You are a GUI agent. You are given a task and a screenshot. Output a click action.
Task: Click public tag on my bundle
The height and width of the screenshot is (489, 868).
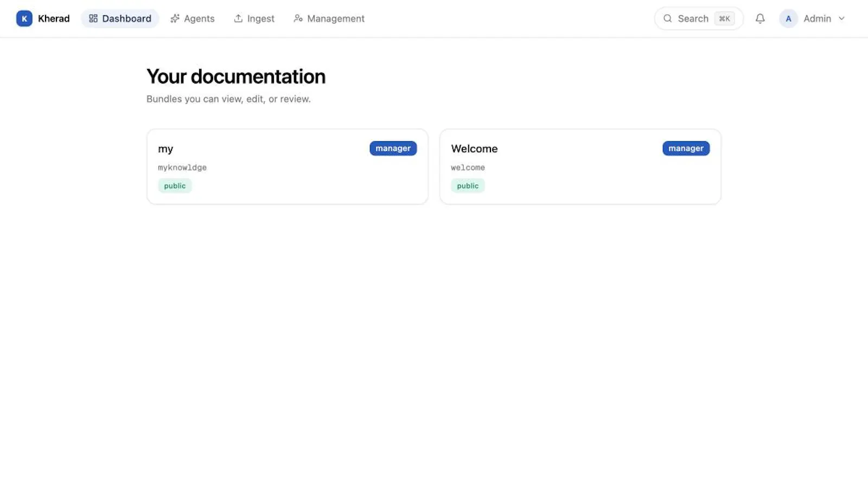click(175, 186)
